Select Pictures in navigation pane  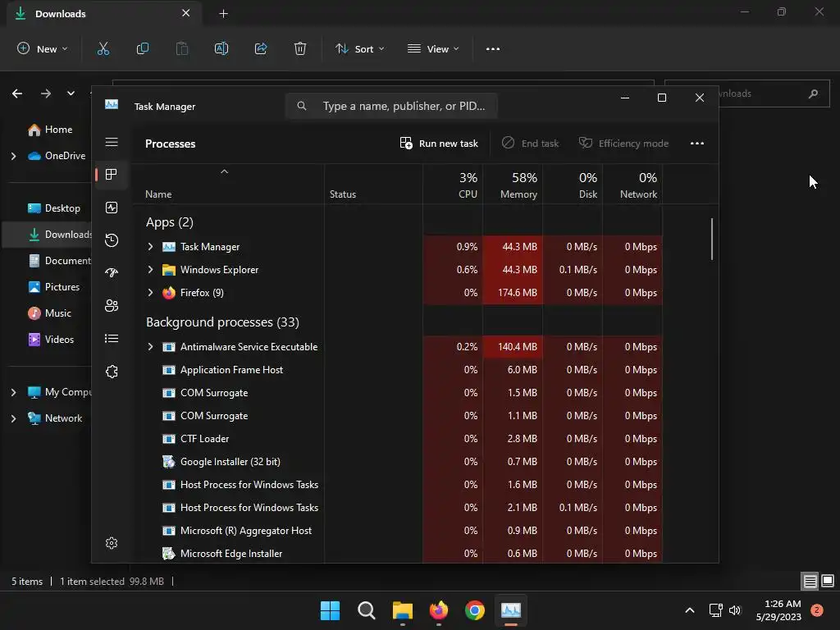(53, 287)
